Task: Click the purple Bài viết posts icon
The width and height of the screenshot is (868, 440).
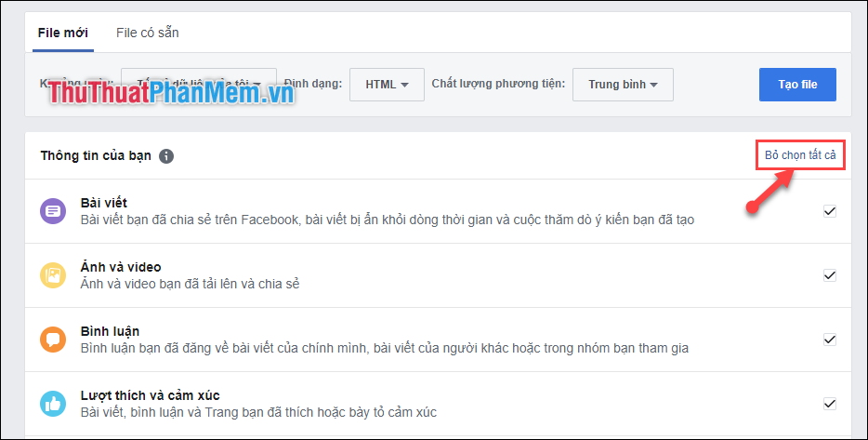Action: pos(53,211)
